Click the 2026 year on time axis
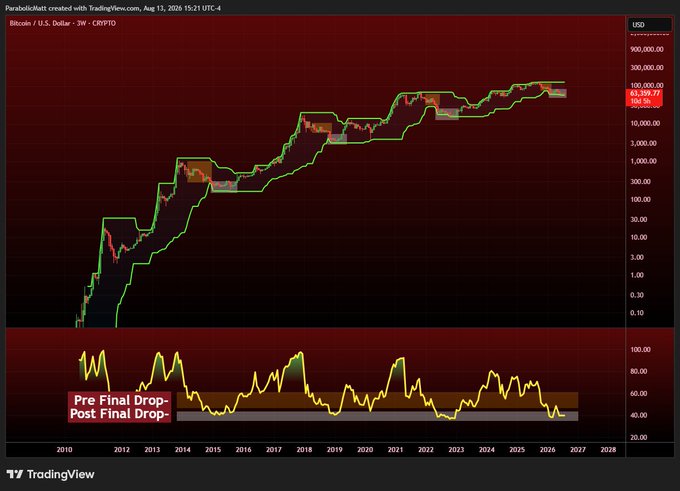This screenshot has height=491, width=680. coord(547,449)
